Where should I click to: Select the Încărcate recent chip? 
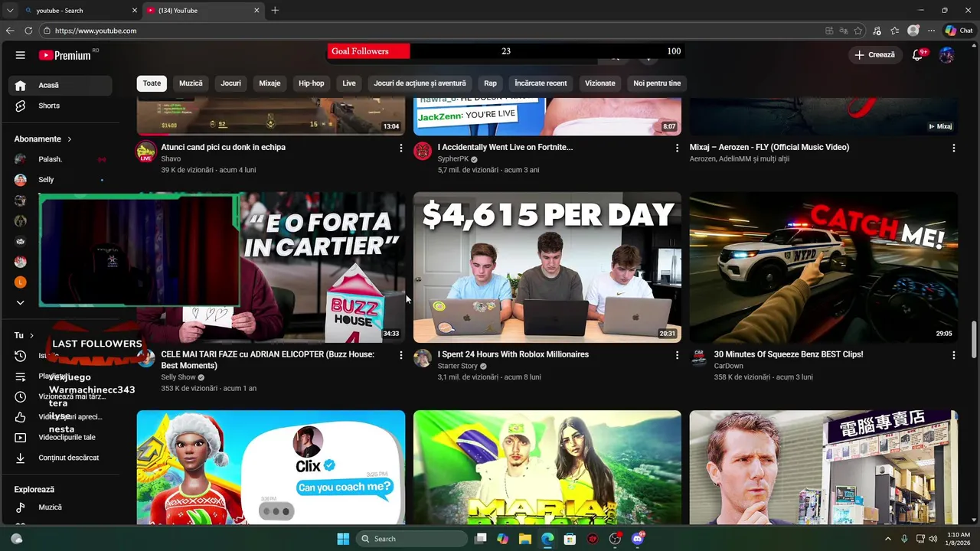[541, 83]
